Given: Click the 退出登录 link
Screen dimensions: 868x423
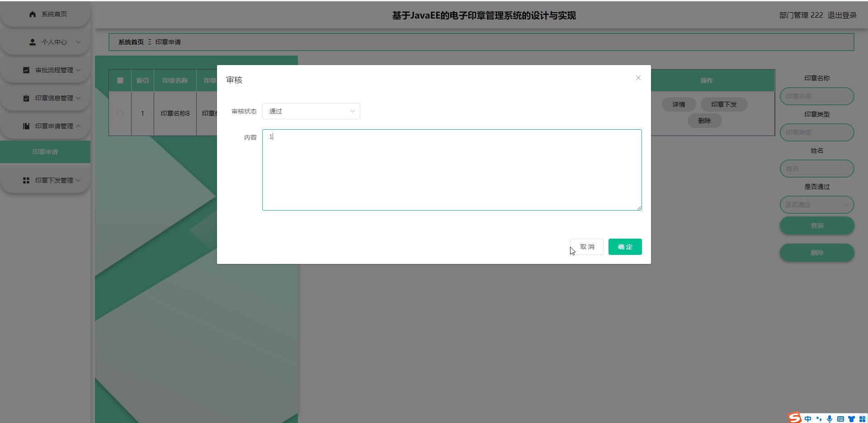Looking at the screenshot, I should (842, 15).
